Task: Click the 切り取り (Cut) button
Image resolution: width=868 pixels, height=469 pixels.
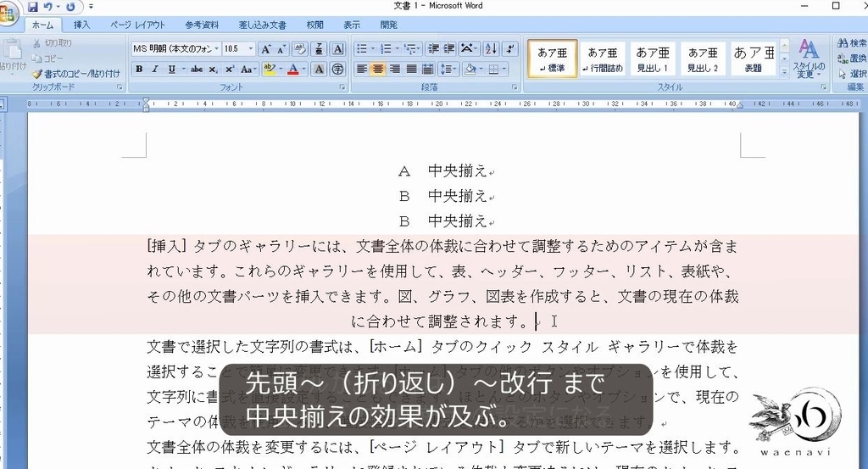Action: pyautogui.click(x=53, y=43)
